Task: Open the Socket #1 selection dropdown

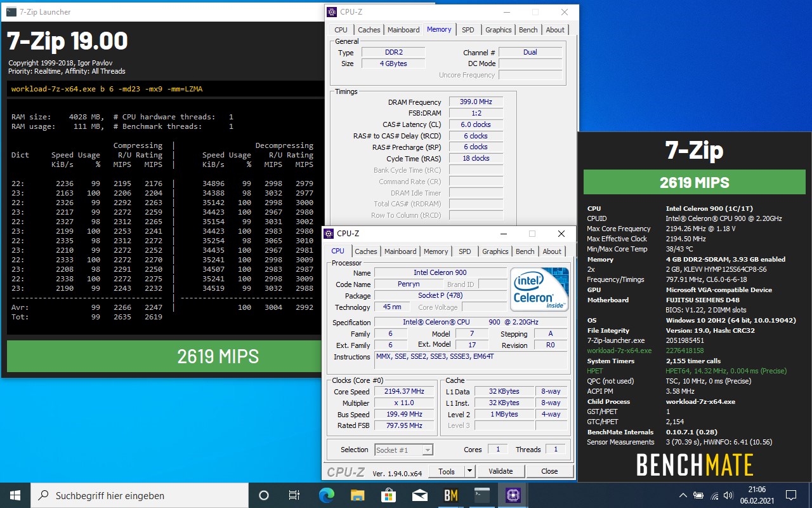Action: pos(404,450)
